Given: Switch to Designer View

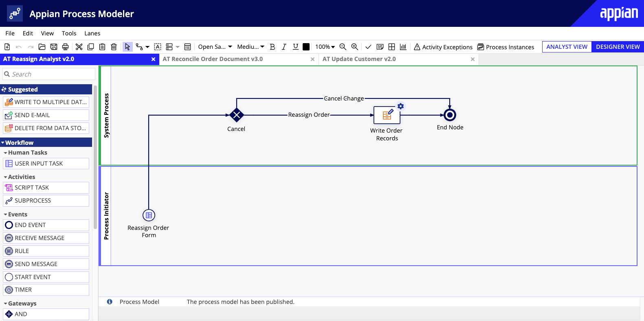Looking at the screenshot, I should [618, 47].
